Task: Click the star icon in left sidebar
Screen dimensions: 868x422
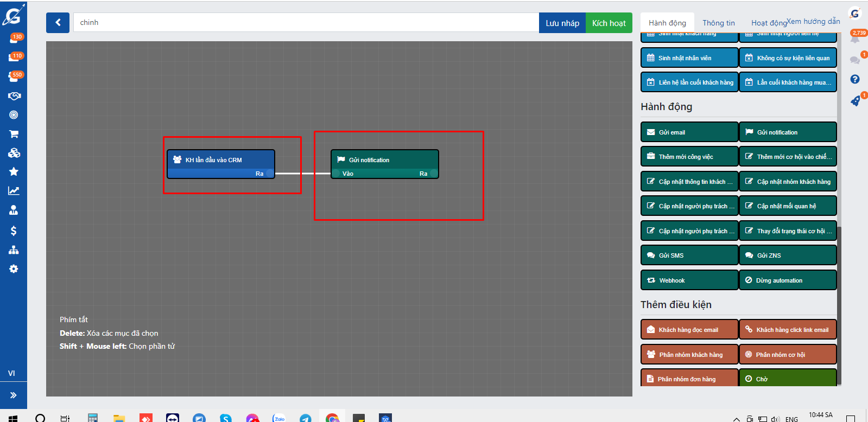Action: (x=14, y=172)
